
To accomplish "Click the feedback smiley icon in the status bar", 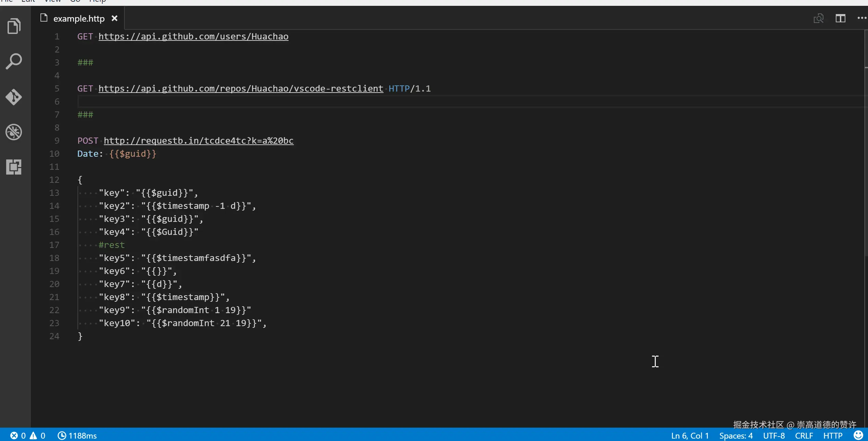I will pyautogui.click(x=858, y=436).
